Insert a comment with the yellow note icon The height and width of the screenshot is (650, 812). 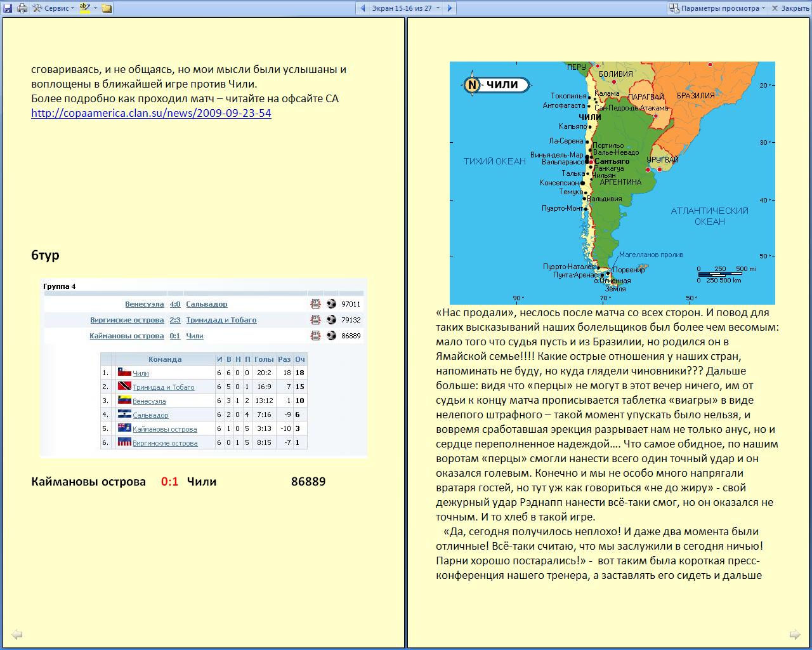pos(107,8)
